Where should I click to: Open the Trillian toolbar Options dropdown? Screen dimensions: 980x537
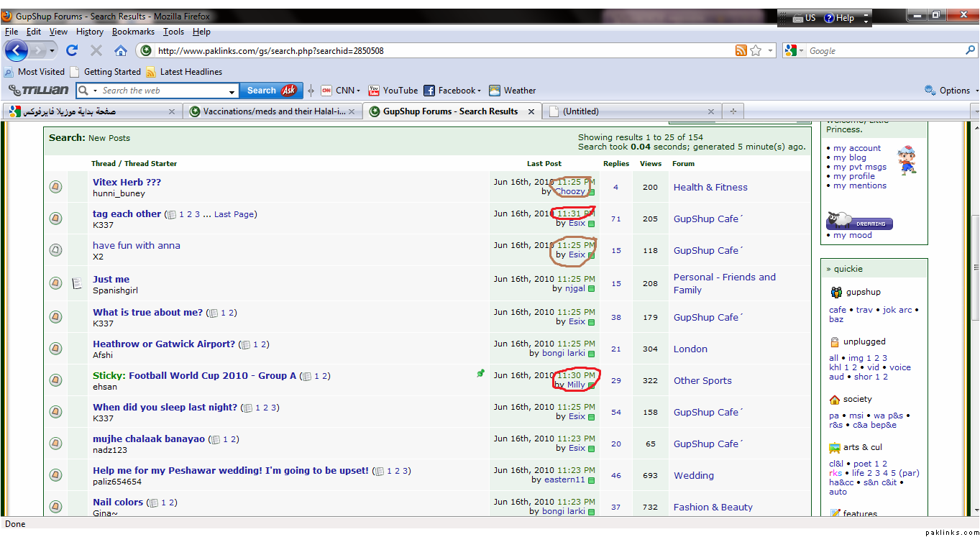point(952,91)
